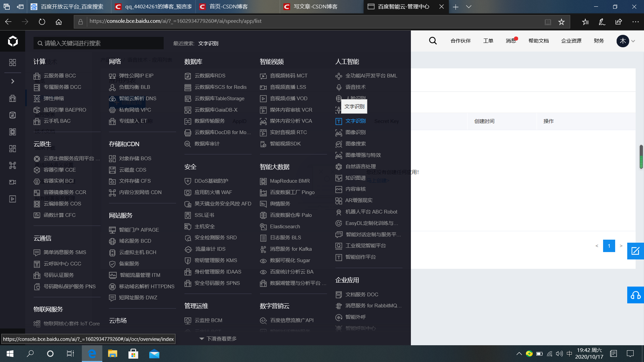Click the user avatar circle labeled 木
Viewport: 644px width, 362px height.
click(623, 41)
